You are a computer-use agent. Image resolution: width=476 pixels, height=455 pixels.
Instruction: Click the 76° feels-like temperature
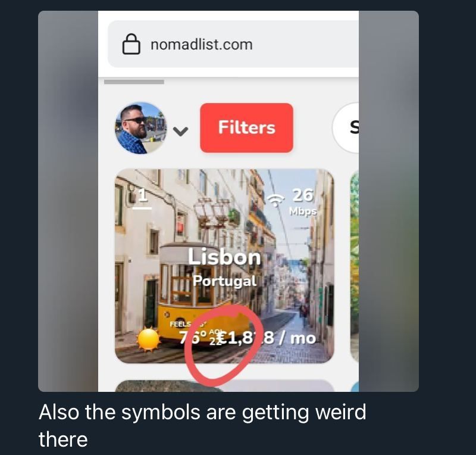point(193,337)
